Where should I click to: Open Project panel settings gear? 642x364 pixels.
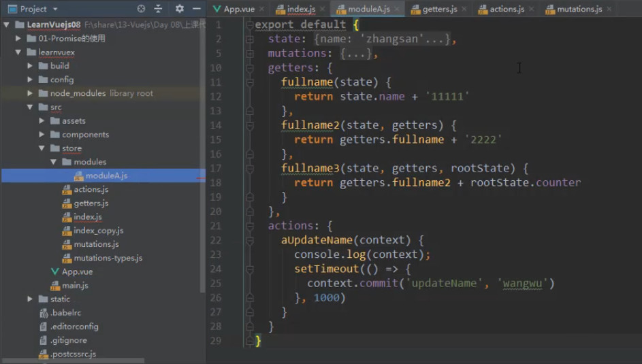(x=179, y=9)
